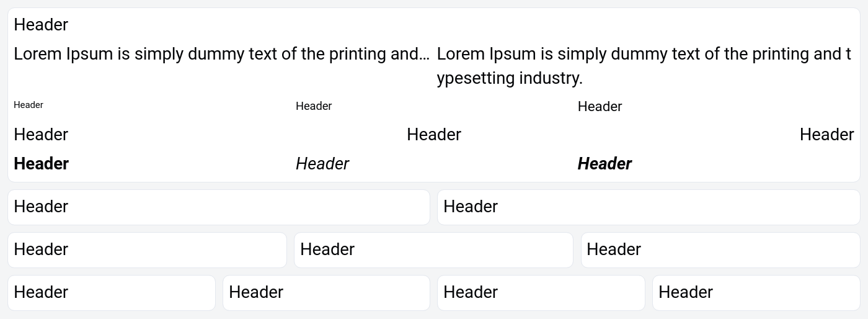
Task: Click the smallest-font Header text
Action: click(x=29, y=105)
